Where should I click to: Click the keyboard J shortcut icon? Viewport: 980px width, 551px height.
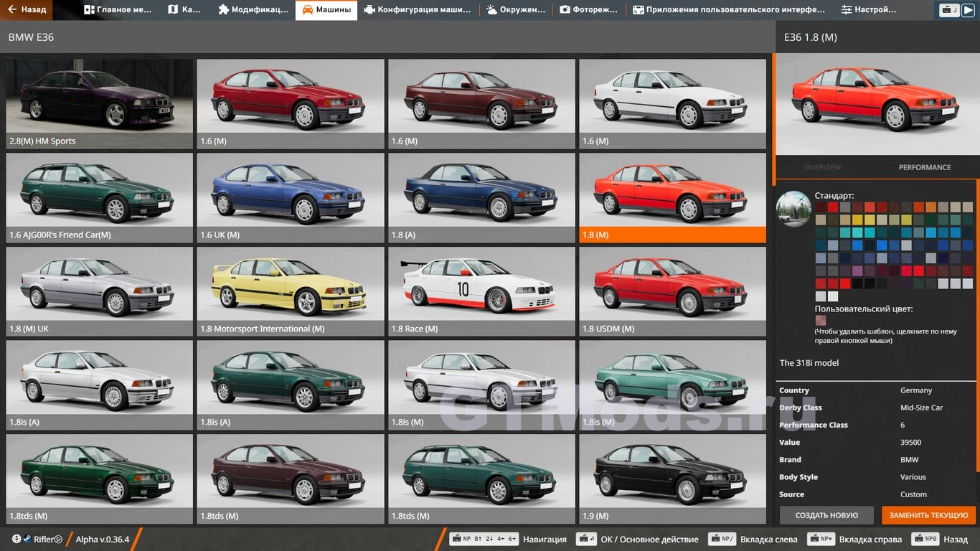[x=948, y=10]
